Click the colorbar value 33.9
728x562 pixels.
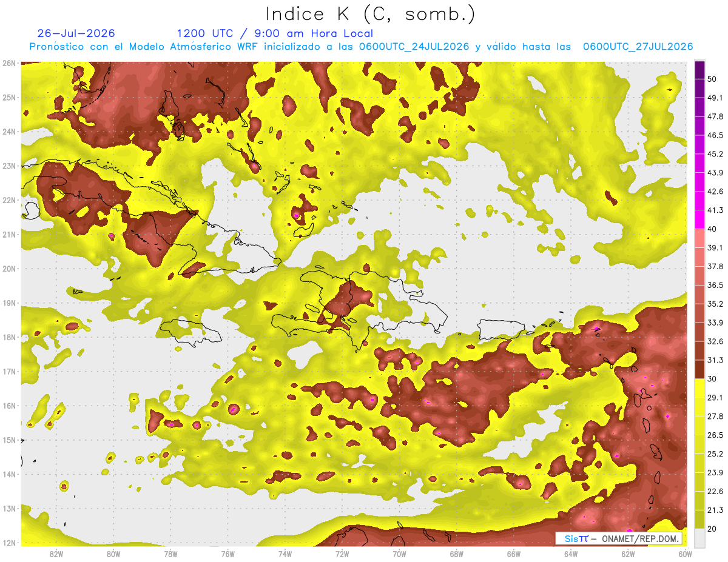(x=715, y=323)
